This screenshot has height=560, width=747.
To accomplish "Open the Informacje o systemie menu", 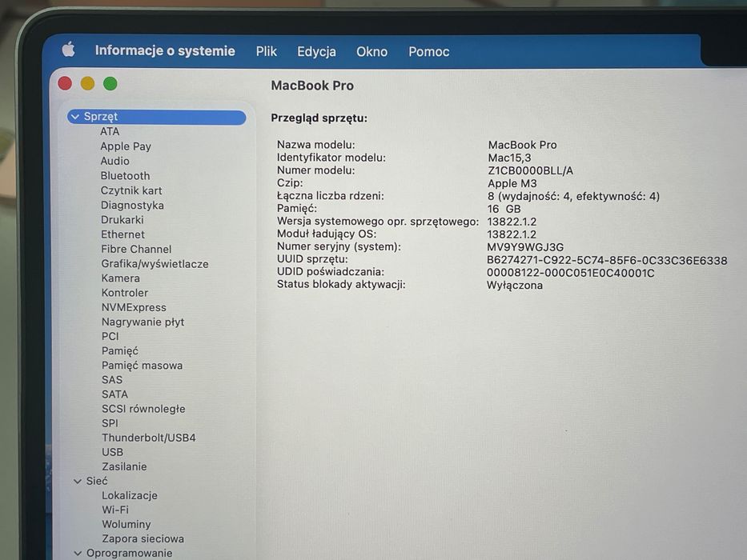I will 165,51.
